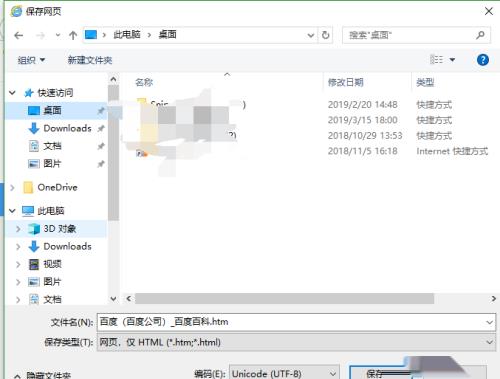Open 文档 under quick access
This screenshot has height=379, width=500.
[52, 146]
